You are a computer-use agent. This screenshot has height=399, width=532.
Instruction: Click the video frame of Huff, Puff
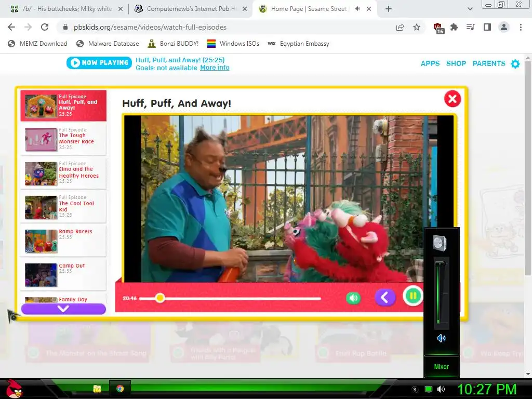[289, 199]
